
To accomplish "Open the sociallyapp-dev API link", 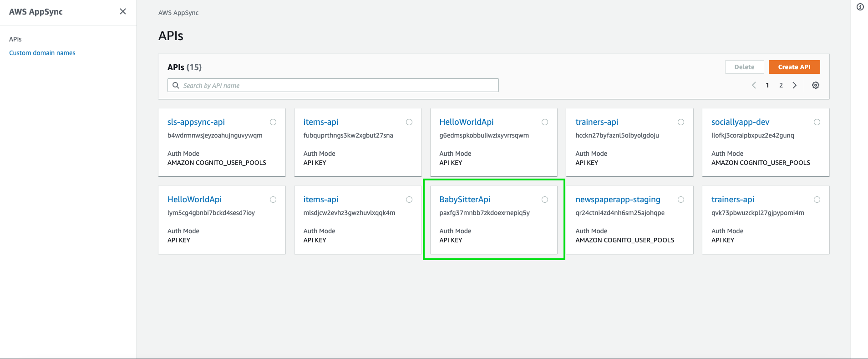I will 740,122.
